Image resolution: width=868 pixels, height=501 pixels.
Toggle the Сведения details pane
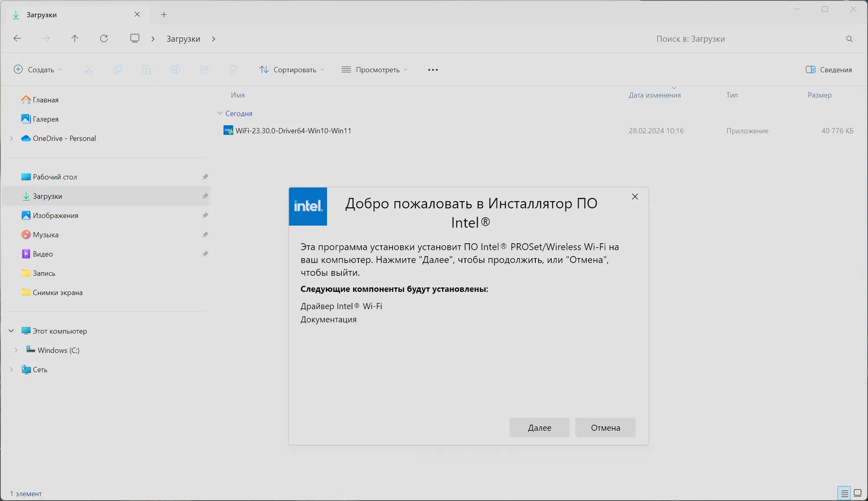[829, 70]
